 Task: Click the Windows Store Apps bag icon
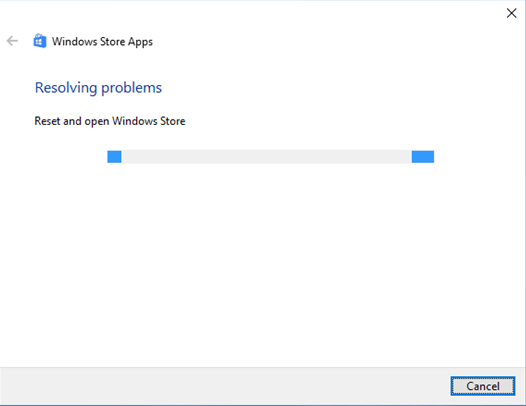coord(40,41)
